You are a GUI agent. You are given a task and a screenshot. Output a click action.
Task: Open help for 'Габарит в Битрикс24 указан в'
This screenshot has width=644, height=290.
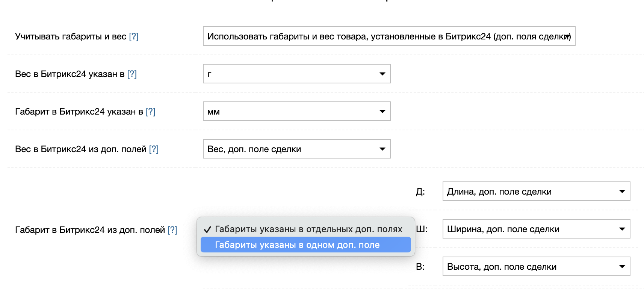tap(150, 112)
